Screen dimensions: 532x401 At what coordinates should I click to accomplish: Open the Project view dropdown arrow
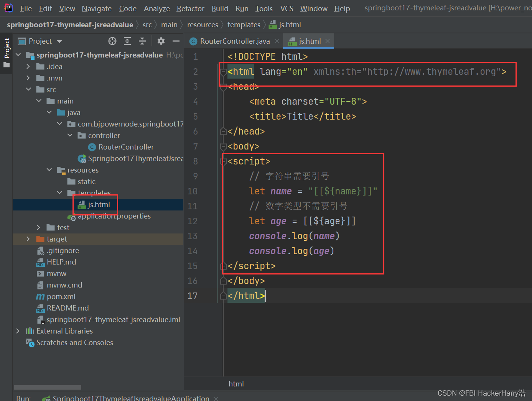(59, 41)
